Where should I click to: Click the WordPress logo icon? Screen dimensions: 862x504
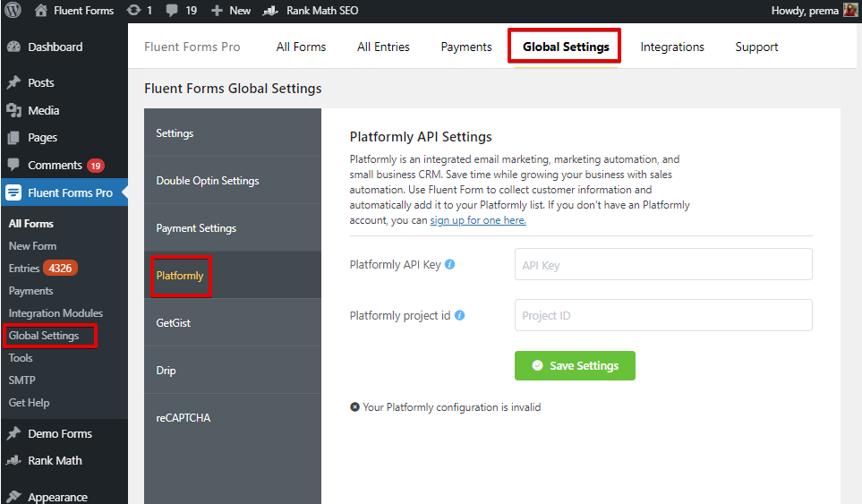click(x=14, y=11)
